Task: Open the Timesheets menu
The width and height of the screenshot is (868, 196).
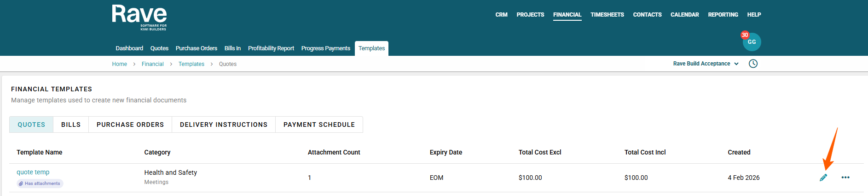Action: point(607,15)
